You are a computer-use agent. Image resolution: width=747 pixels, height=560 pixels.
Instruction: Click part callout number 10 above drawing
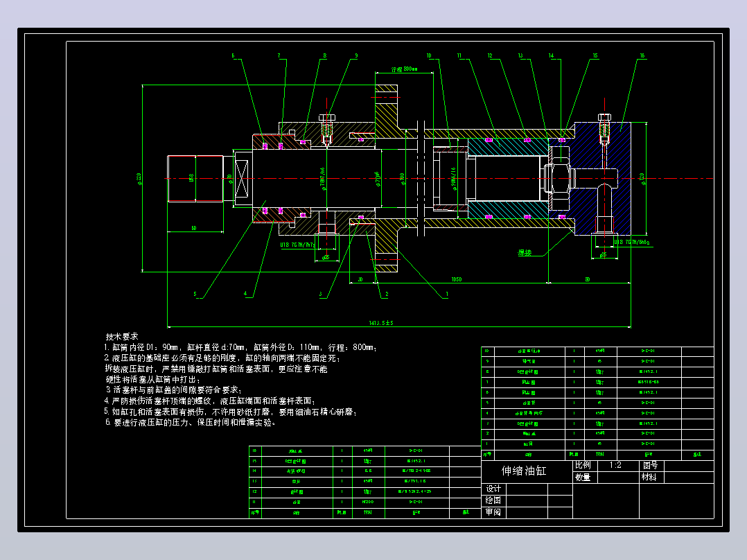(x=429, y=55)
